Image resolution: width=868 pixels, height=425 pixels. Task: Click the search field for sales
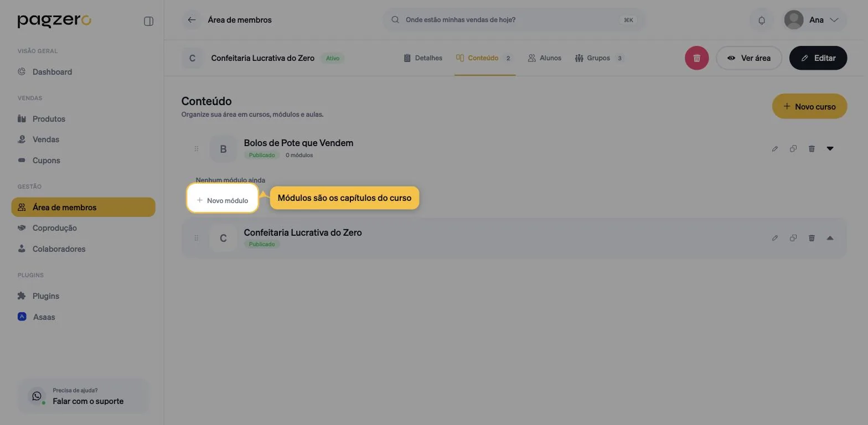point(514,20)
